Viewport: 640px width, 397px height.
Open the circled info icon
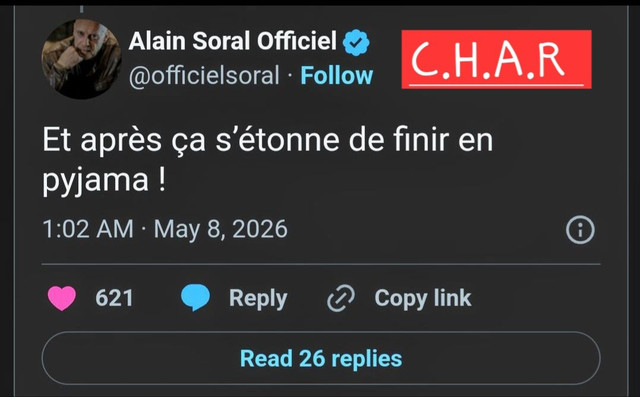click(580, 230)
